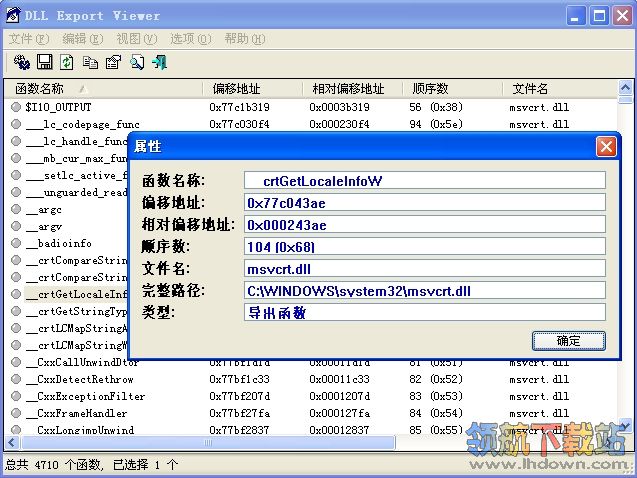
Task: Click the 相对偏移地址 field 0x000243ae
Action: click(x=425, y=224)
